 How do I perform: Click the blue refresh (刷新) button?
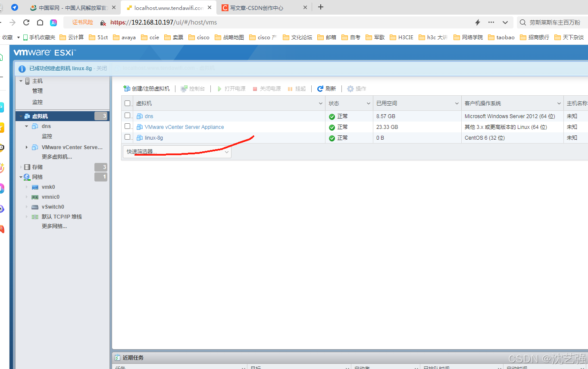(x=326, y=88)
